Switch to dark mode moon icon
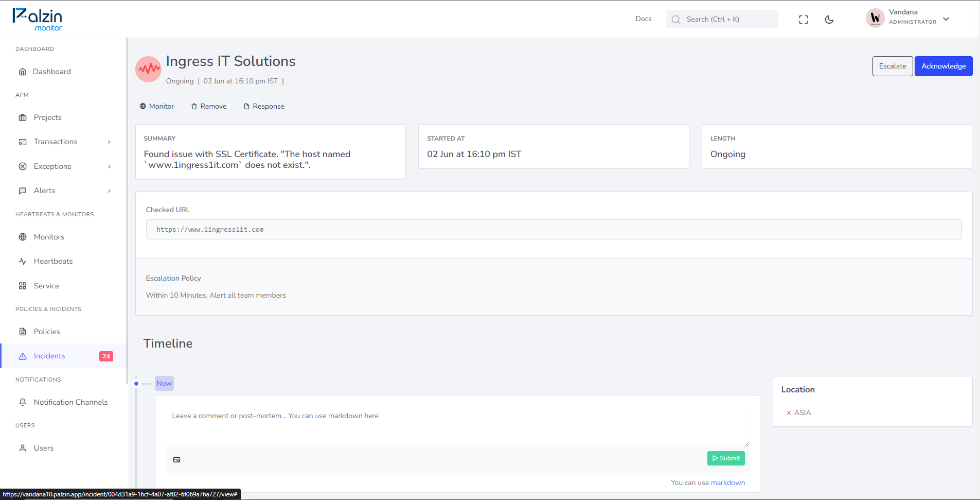 (x=829, y=20)
